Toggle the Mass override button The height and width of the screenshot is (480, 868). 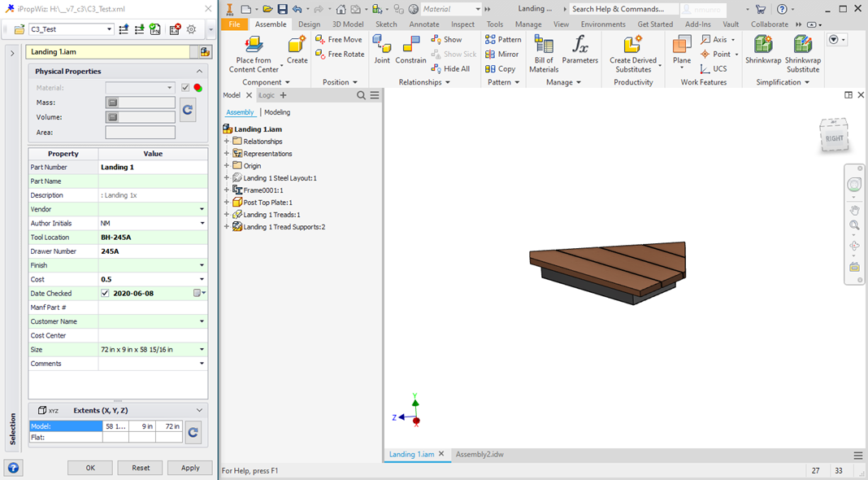pos(112,103)
